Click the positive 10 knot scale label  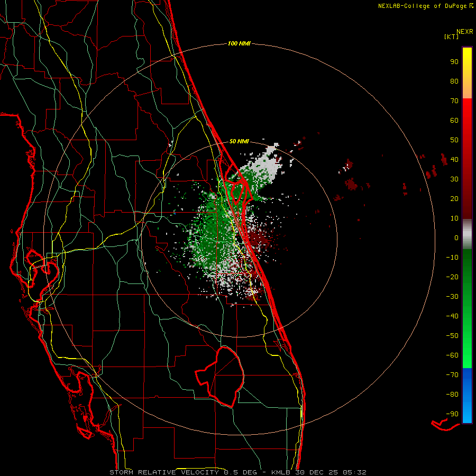454,218
